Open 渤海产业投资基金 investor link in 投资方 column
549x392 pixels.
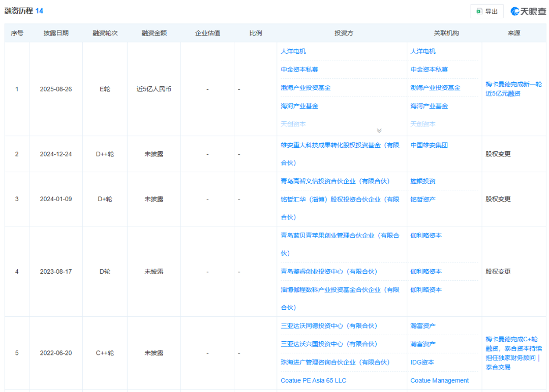click(306, 88)
